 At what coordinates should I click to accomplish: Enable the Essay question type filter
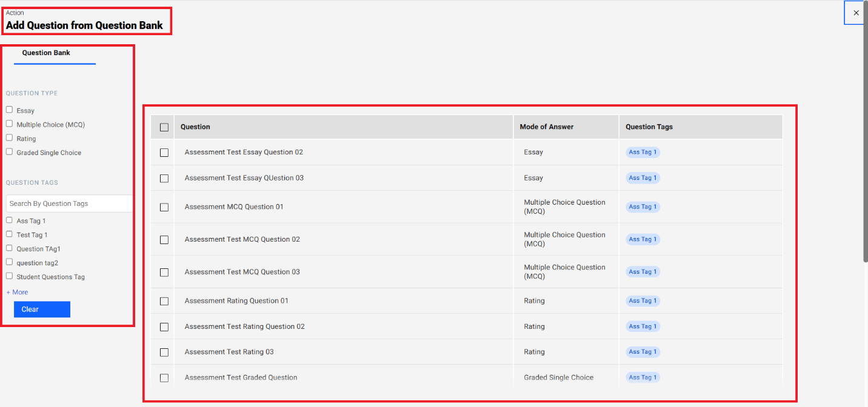pos(9,110)
